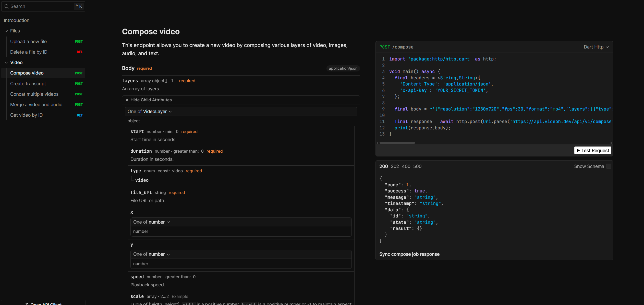Hide child attributes via the X icon
Image resolution: width=644 pixels, height=305 pixels.
127,100
